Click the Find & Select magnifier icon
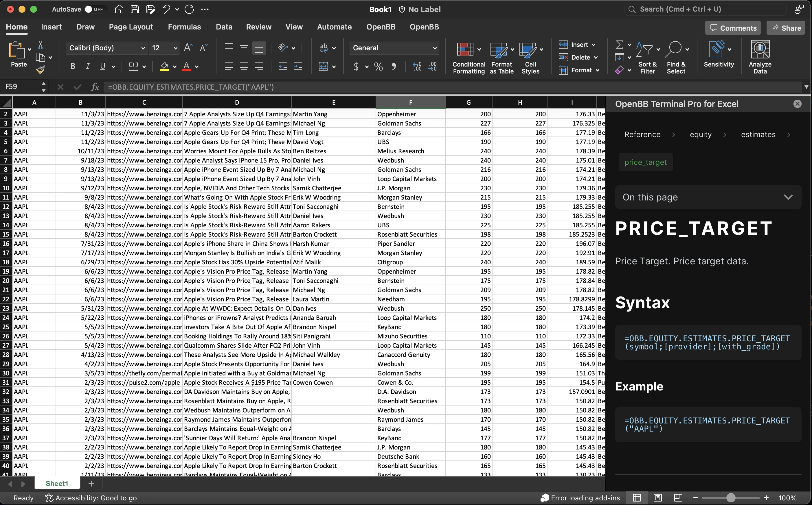Image resolution: width=812 pixels, height=505 pixels. pyautogui.click(x=673, y=49)
